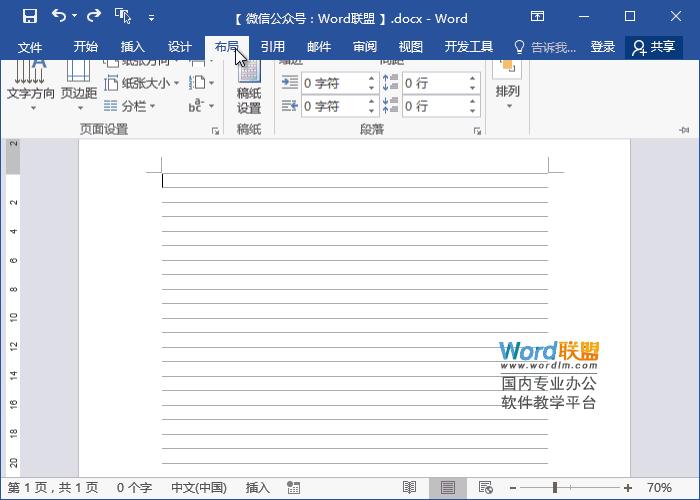Switch to the 插入 tab
Screen dimensions: 700x500
(133, 47)
